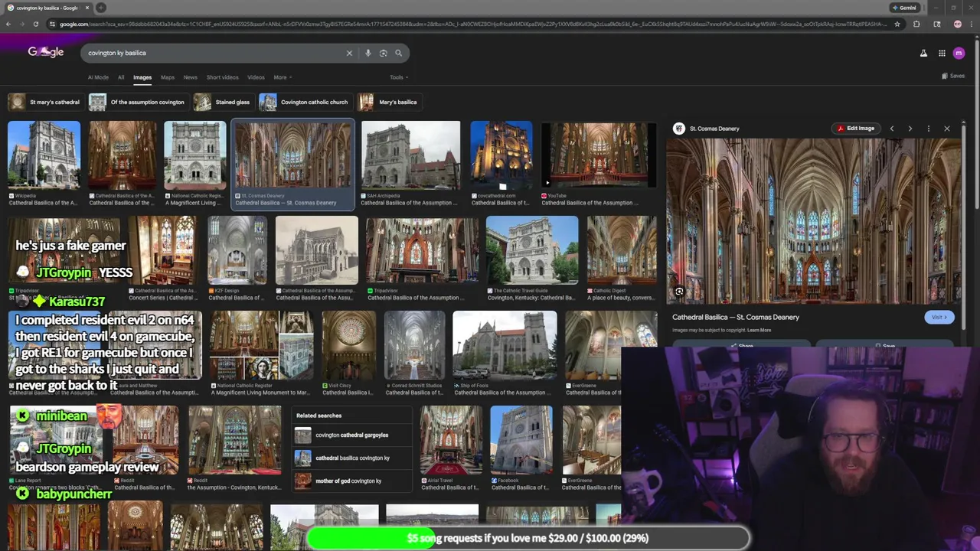Open Google Lens image search icon
The width and height of the screenshot is (980, 551).
pos(383,53)
